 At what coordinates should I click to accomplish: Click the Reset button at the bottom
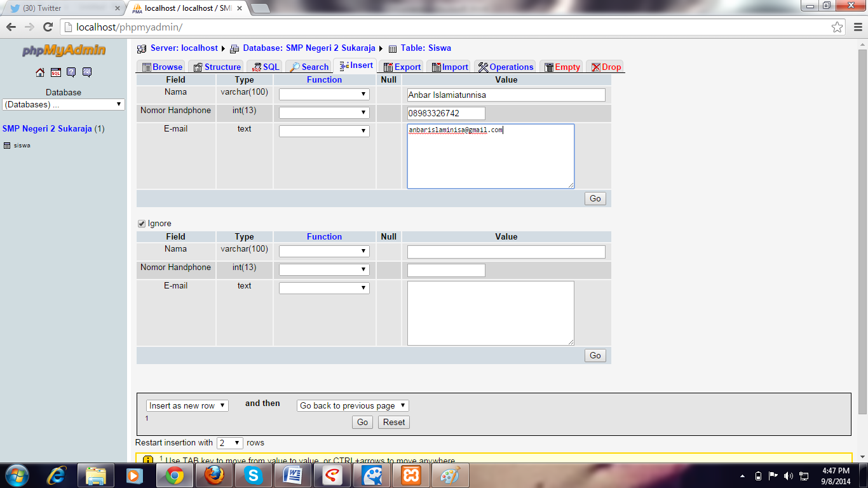coord(393,422)
